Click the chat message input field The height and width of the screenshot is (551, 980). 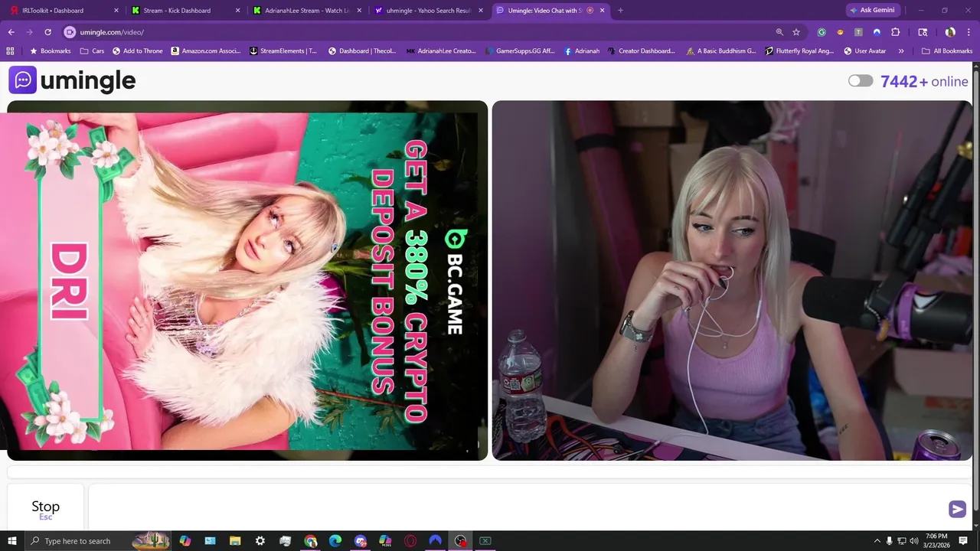click(517, 508)
